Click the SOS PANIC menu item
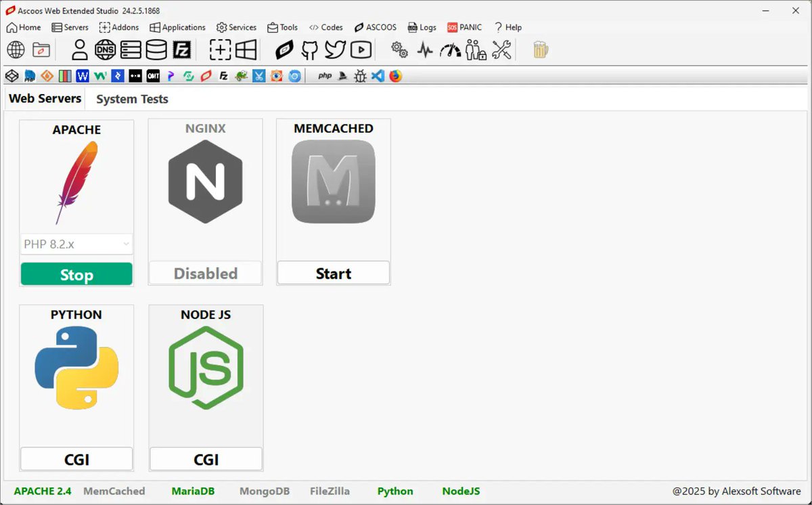This screenshot has height=505, width=812. [x=465, y=27]
